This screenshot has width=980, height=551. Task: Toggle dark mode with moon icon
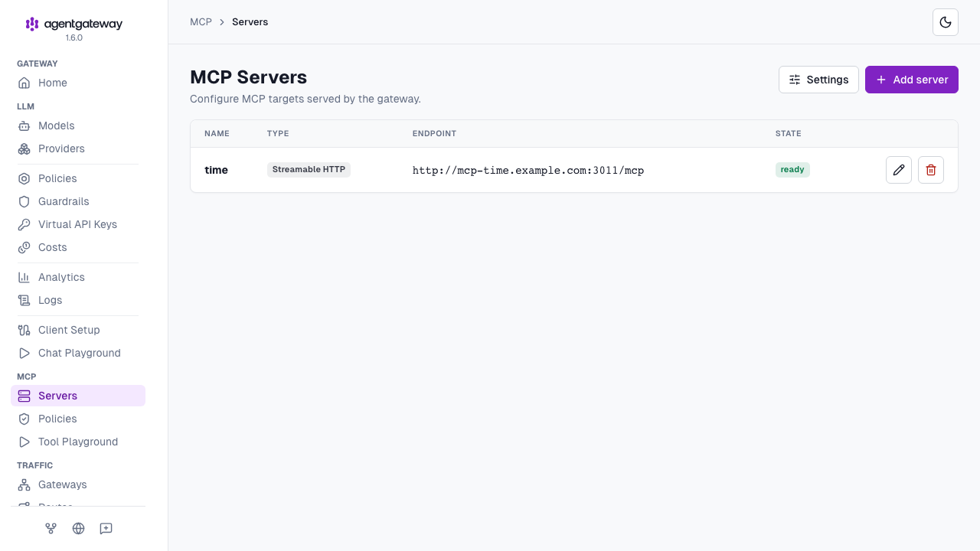coord(946,22)
